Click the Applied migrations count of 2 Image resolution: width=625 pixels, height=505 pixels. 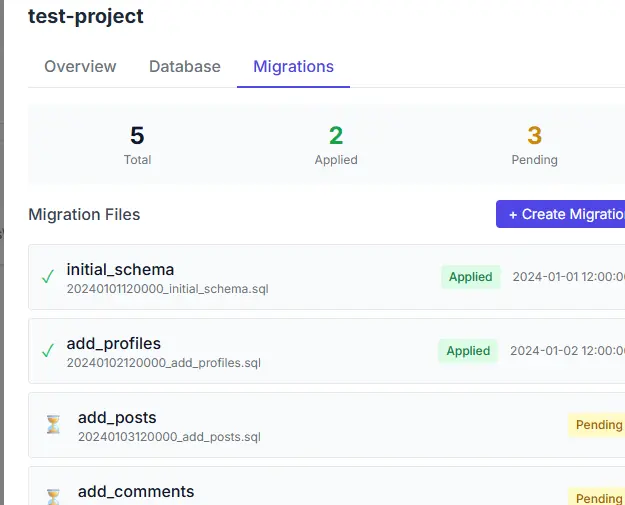coord(336,136)
